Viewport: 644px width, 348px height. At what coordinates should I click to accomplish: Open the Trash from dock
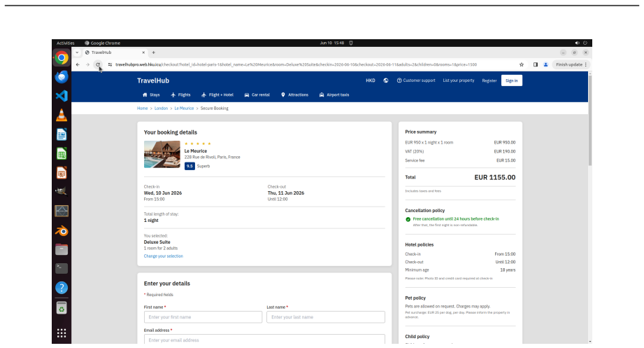pos(62,308)
